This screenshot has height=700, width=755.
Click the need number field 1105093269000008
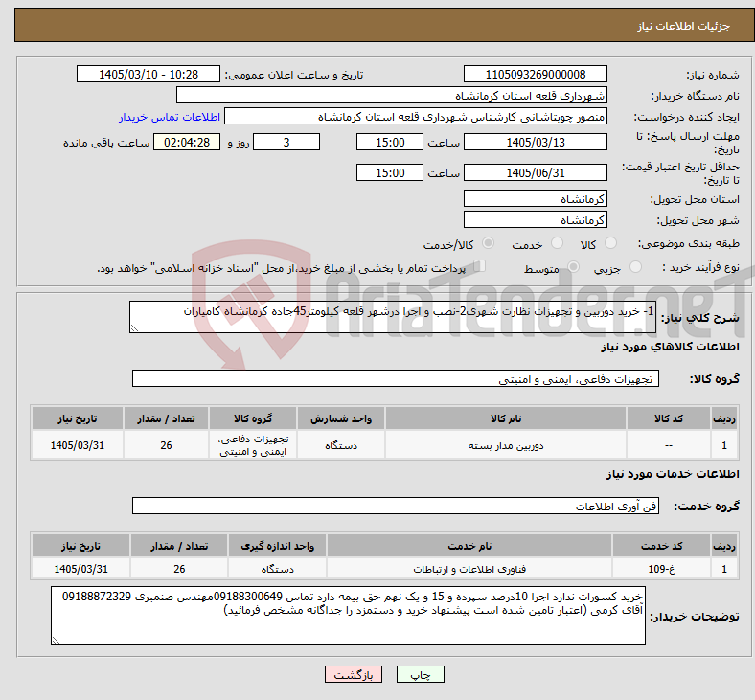[535, 75]
